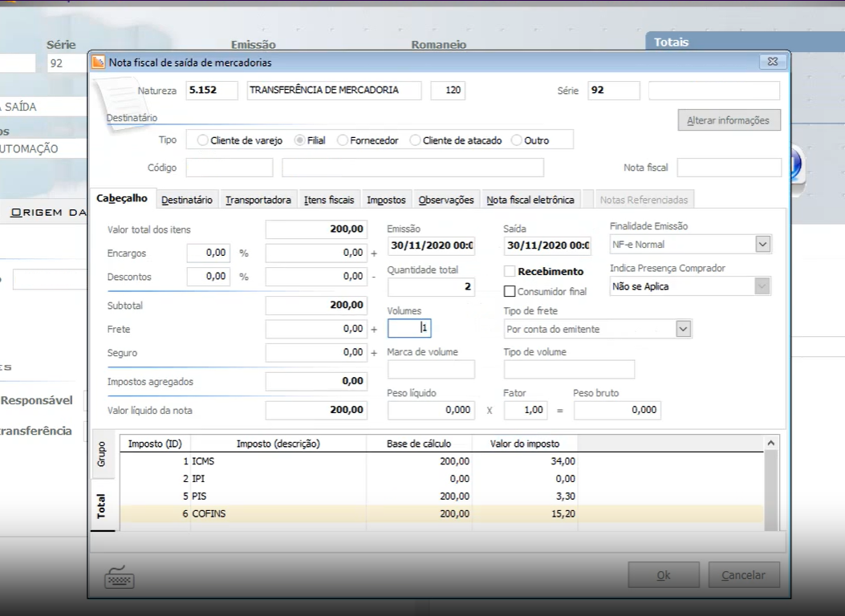Click the Volumes input field
This screenshot has width=845, height=616.
[x=409, y=328]
